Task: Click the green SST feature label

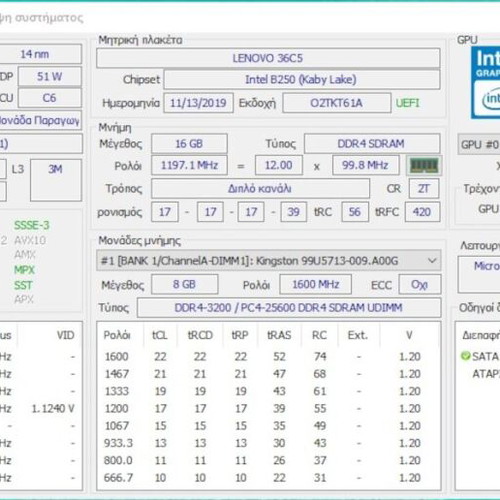Action: pyautogui.click(x=23, y=285)
